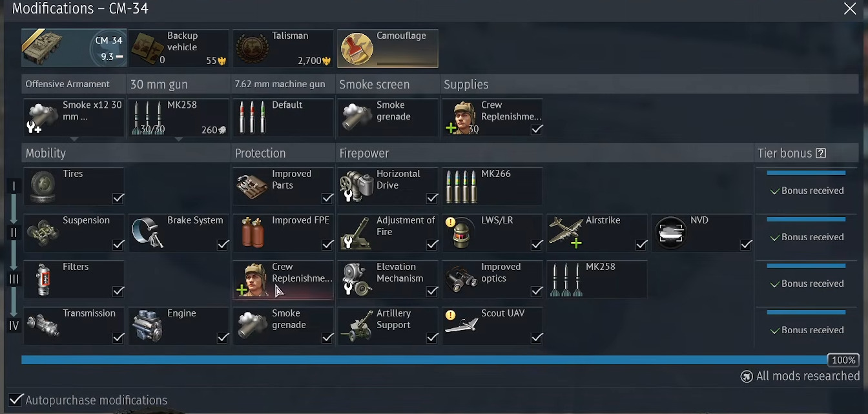Viewport: 868px width, 414px height.
Task: Click the Artillery Support cannon icon
Action: click(357, 326)
